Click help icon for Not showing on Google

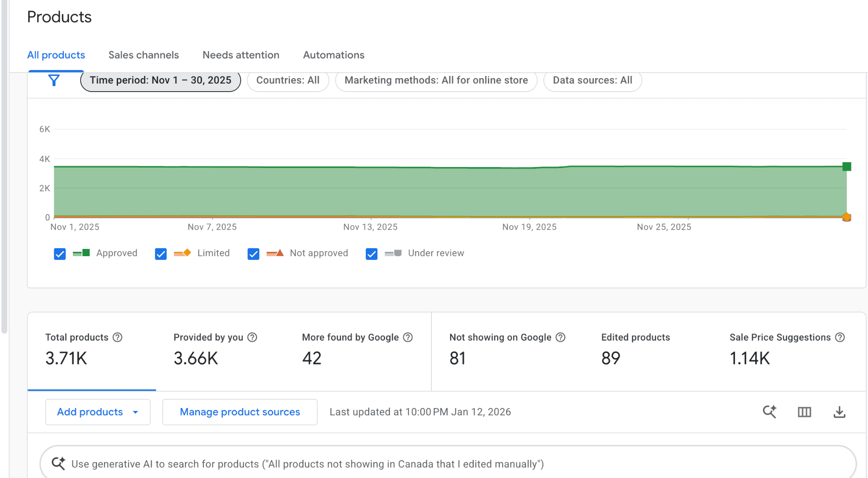pos(560,337)
